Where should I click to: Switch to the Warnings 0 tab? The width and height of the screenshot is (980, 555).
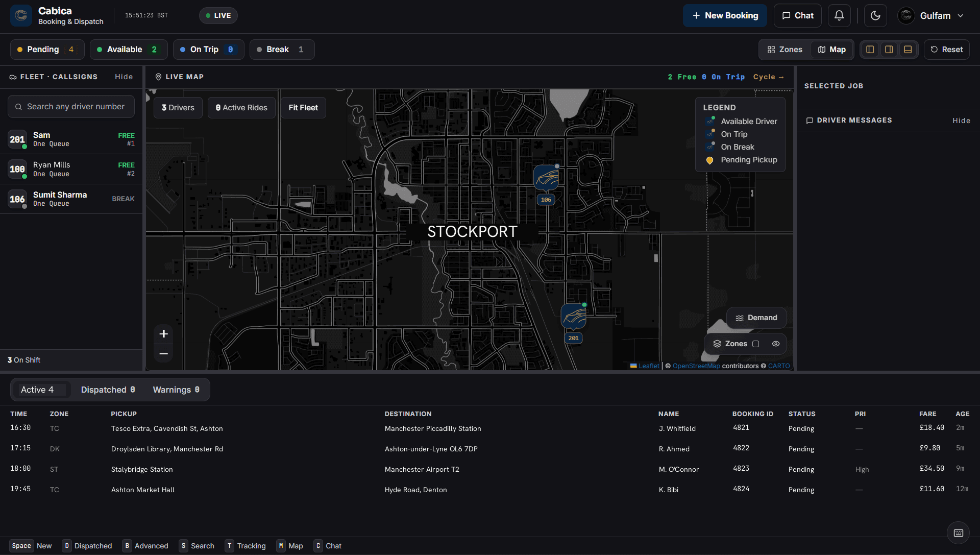click(x=177, y=390)
